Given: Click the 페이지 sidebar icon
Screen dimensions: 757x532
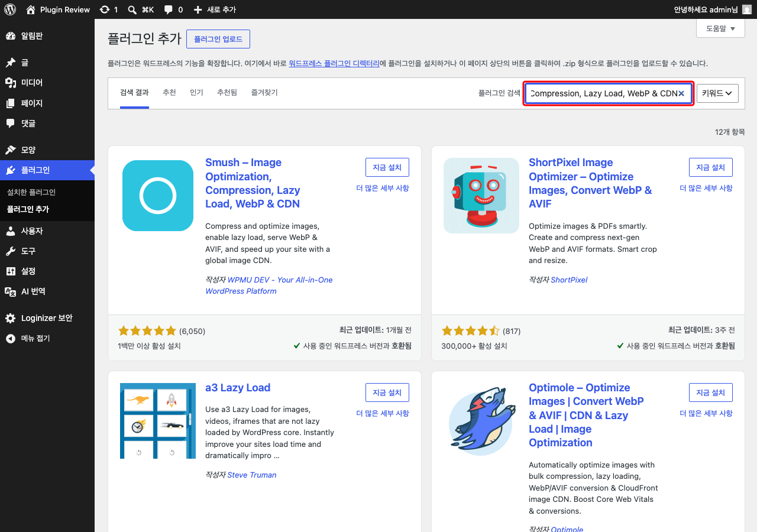Looking at the screenshot, I should [x=11, y=103].
